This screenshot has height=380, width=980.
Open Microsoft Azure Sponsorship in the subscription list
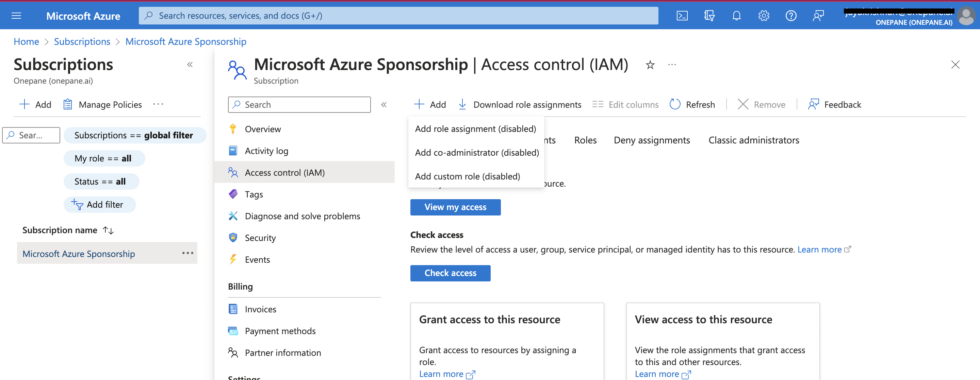[x=78, y=254]
